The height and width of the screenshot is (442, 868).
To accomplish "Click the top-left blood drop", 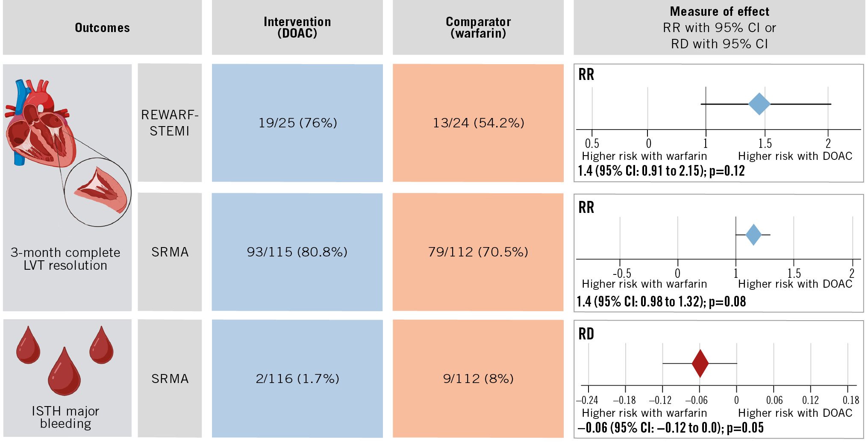I will (x=28, y=347).
